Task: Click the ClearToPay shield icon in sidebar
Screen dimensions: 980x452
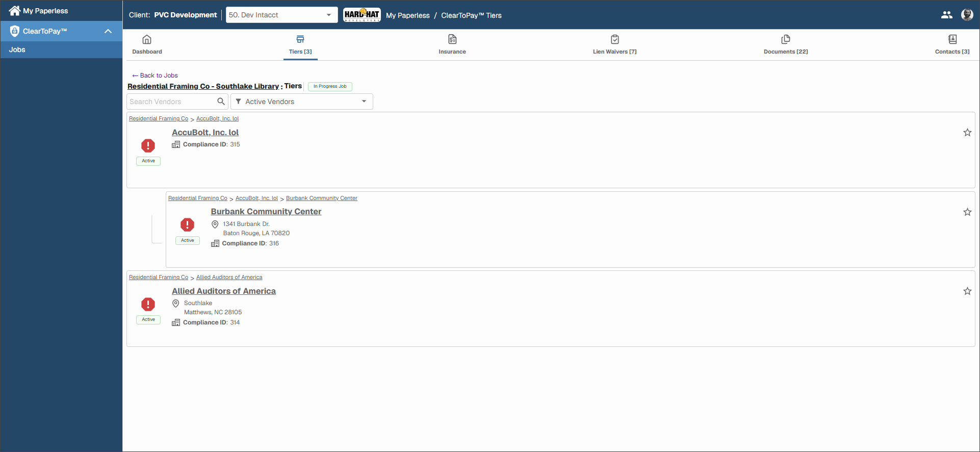Action: (14, 31)
